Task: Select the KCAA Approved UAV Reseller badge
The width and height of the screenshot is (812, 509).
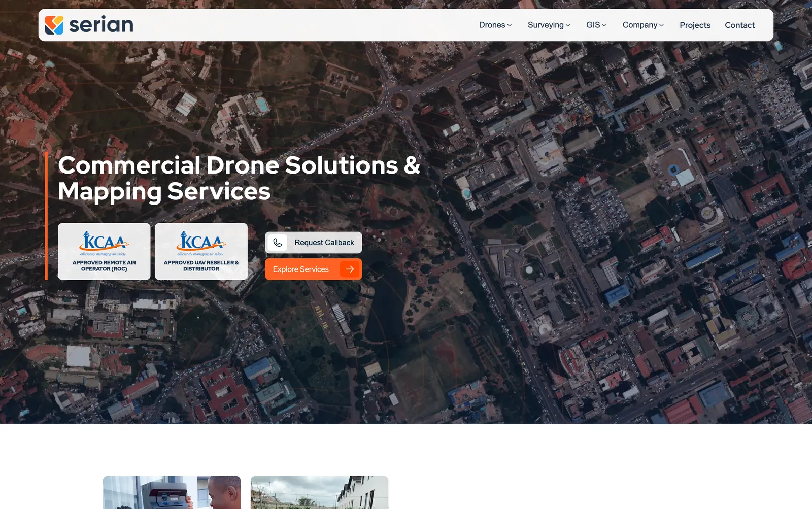Action: (x=201, y=252)
